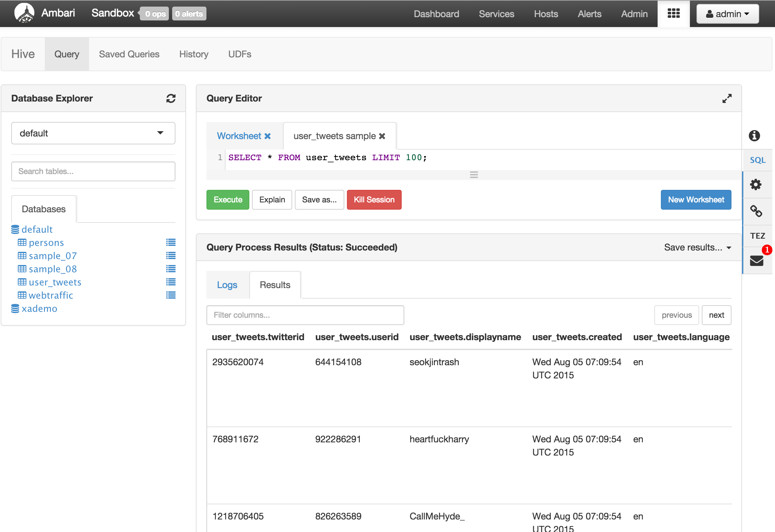The height and width of the screenshot is (532, 775).
Task: Switch to Saved Queries tab
Action: coord(129,54)
